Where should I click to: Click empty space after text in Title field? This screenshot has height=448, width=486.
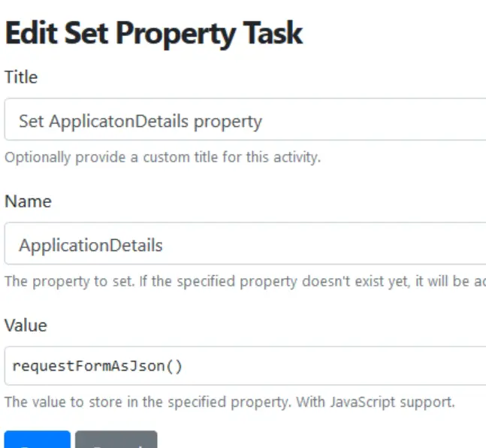tap(376, 120)
